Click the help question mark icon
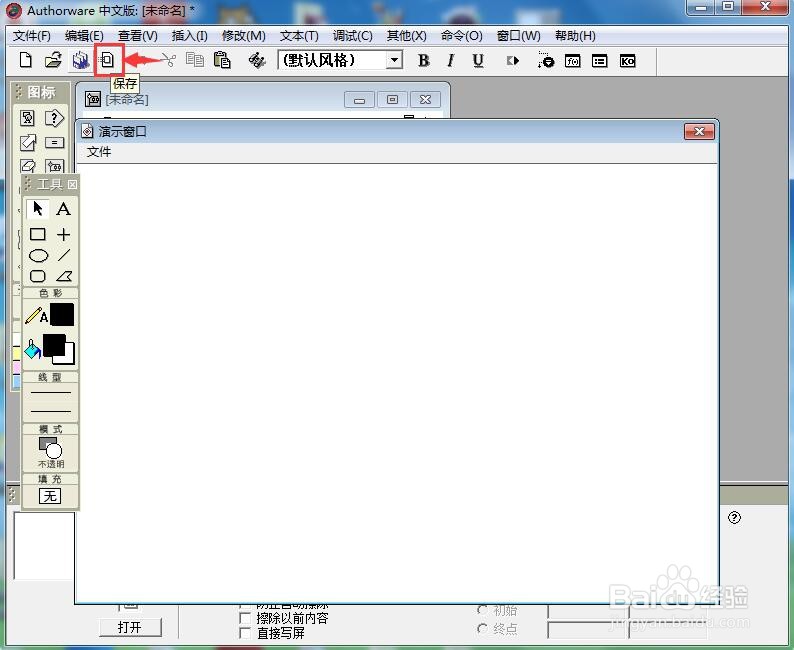The image size is (794, 650). [x=734, y=517]
